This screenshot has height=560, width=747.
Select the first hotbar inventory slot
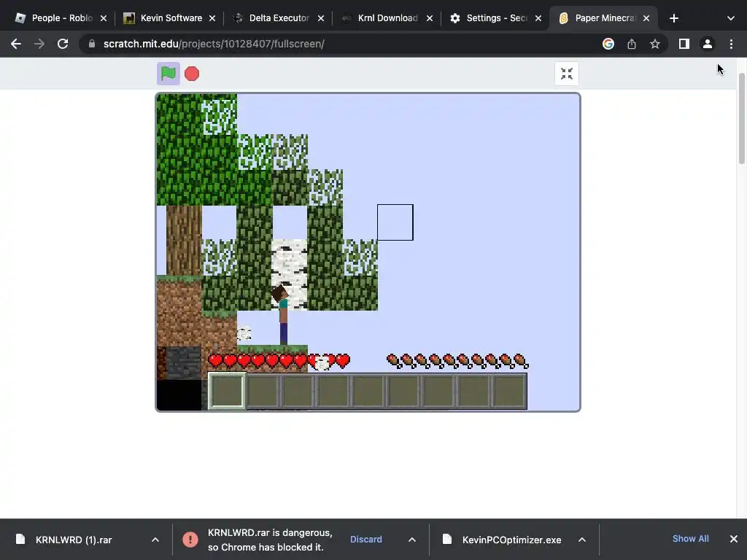227,391
